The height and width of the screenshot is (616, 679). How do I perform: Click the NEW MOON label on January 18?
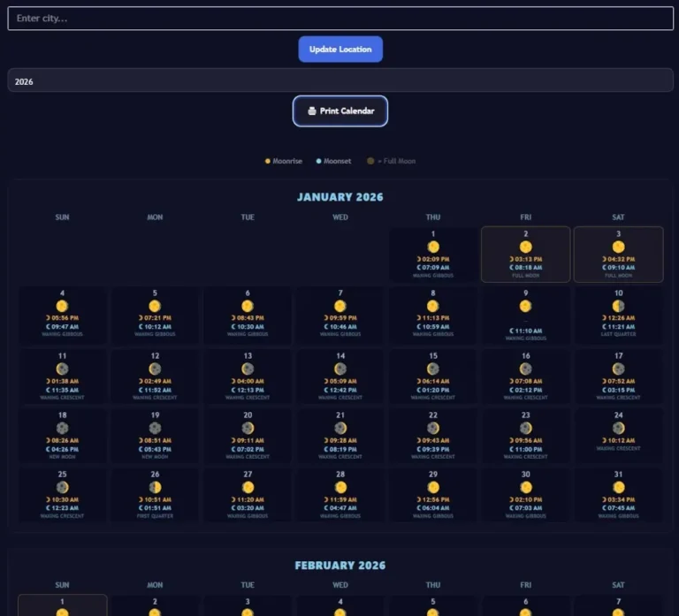point(63,457)
